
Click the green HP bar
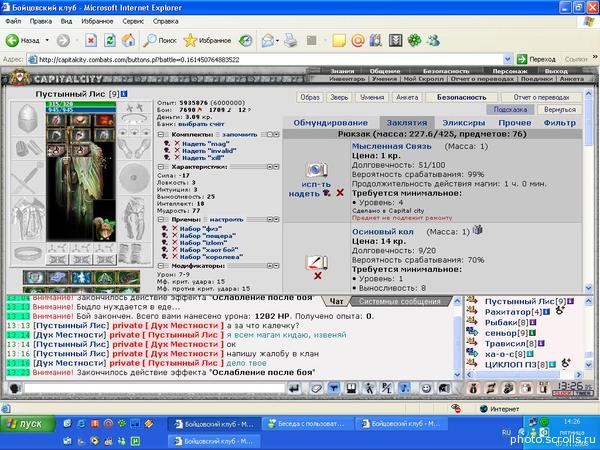pos(81,104)
